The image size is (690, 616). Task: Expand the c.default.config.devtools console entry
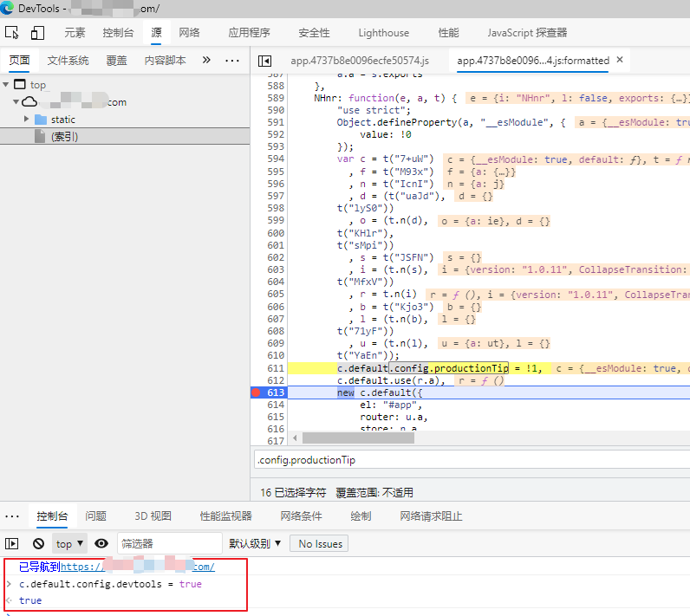point(10,584)
